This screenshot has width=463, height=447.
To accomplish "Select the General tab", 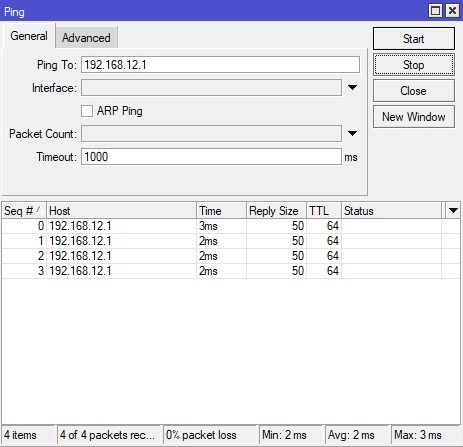I will (29, 36).
